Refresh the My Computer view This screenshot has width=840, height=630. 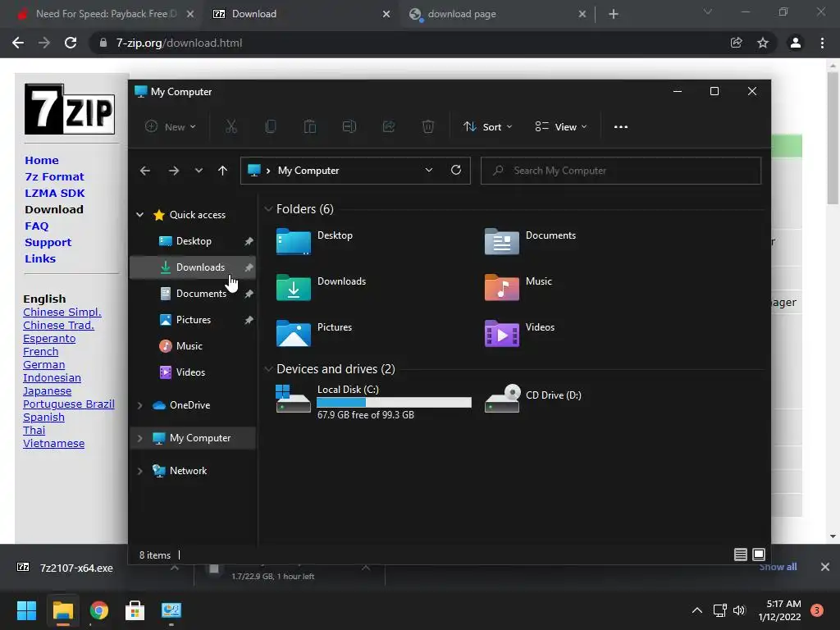(456, 170)
